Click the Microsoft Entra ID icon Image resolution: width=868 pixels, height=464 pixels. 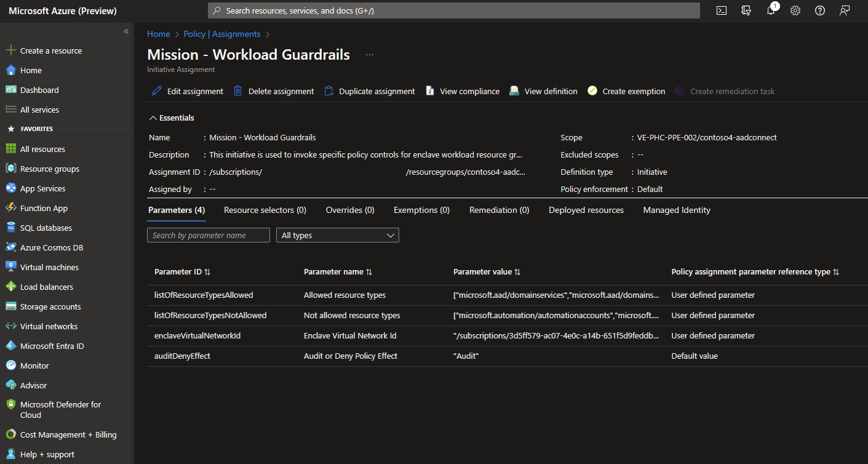pyautogui.click(x=10, y=346)
